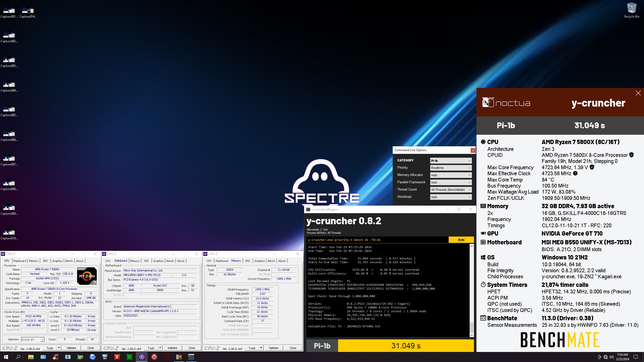Click the NVIDIA GeForce GT 710 text
The image size is (644, 362).
point(572,234)
